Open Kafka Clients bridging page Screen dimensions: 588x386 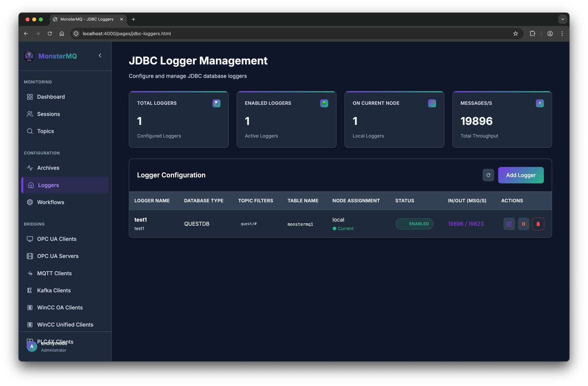point(54,290)
